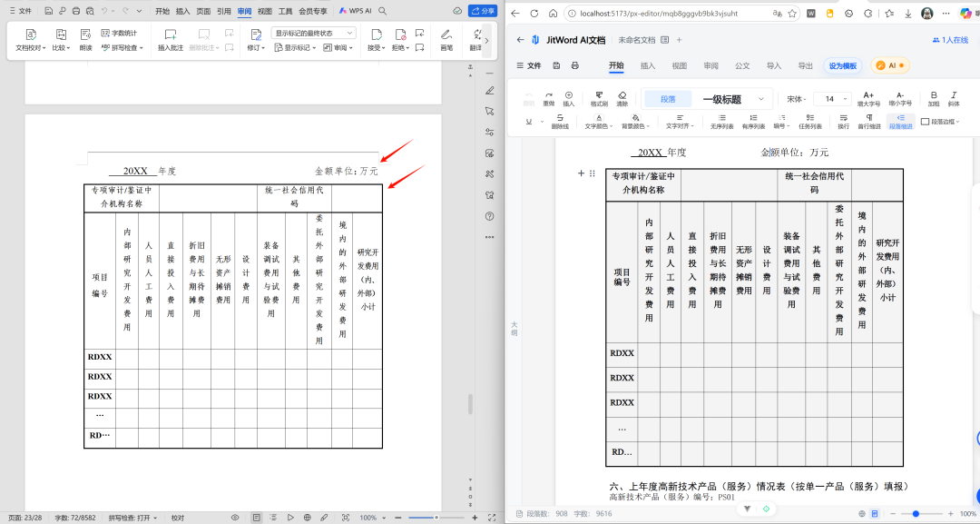Screen dimensions: 980x524
Task: Click the 无序列表 bullet list icon
Action: 722,122
